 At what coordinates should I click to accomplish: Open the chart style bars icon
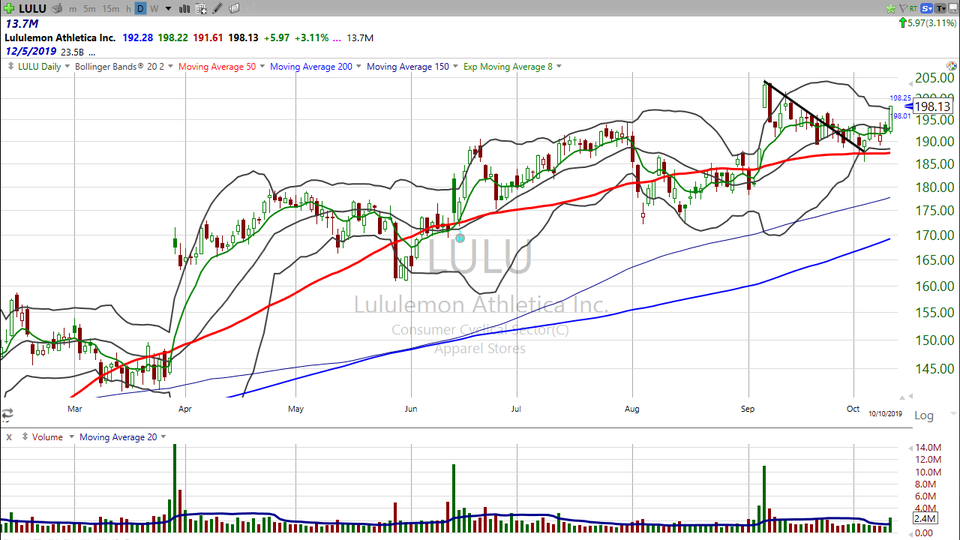(x=184, y=8)
